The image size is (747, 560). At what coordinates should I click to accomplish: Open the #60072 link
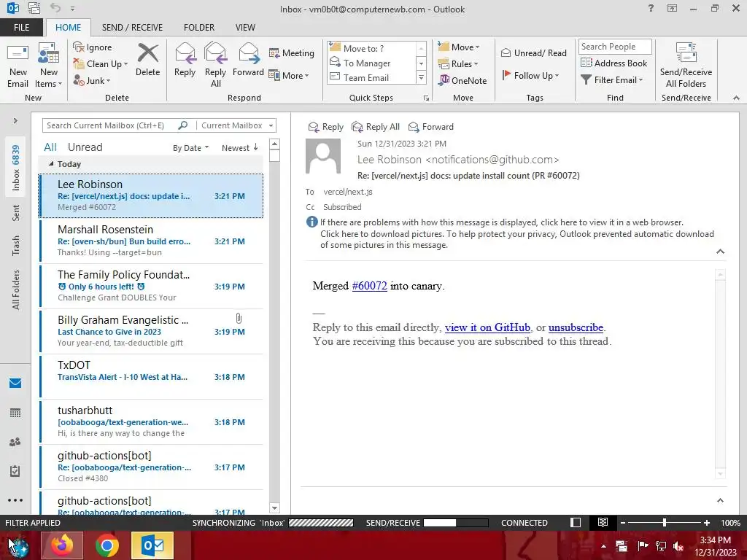tap(369, 286)
